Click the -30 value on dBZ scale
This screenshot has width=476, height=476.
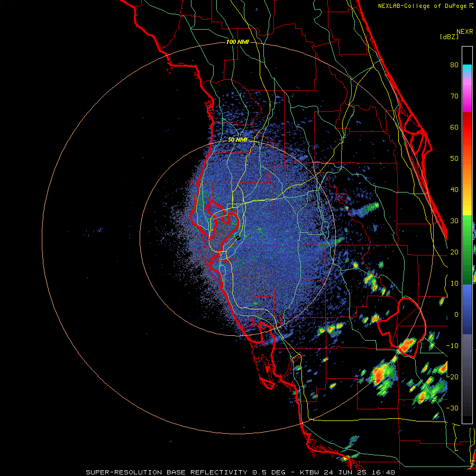(452, 408)
